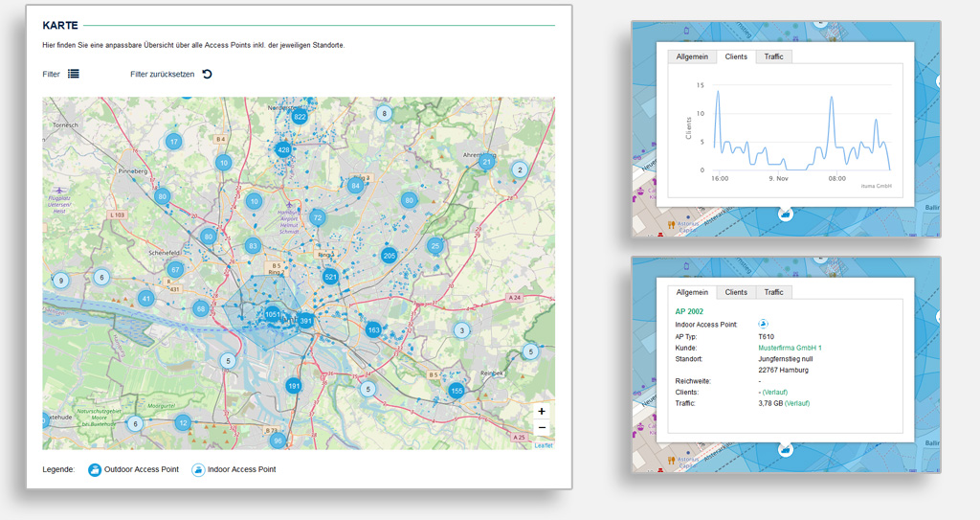Click the Filter zurücksetzen reset arrow icon

click(207, 74)
